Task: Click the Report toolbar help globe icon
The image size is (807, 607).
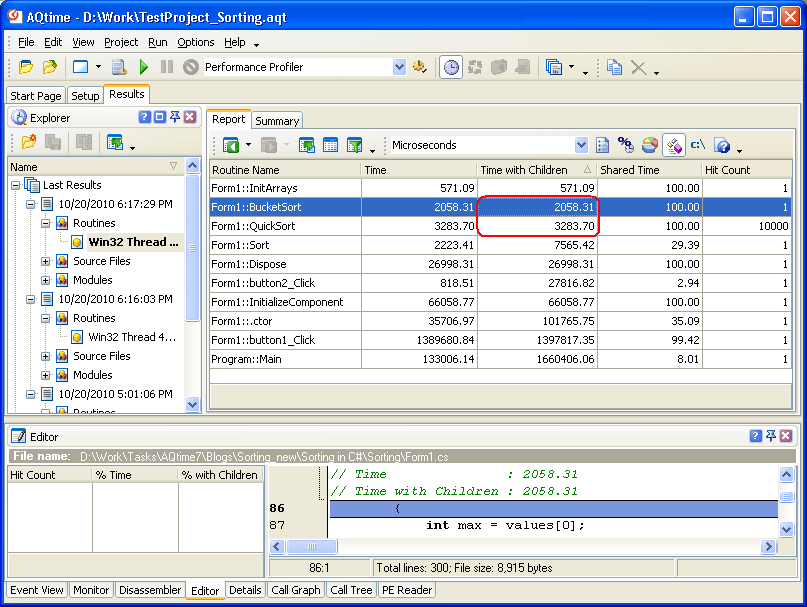Action: pos(722,146)
